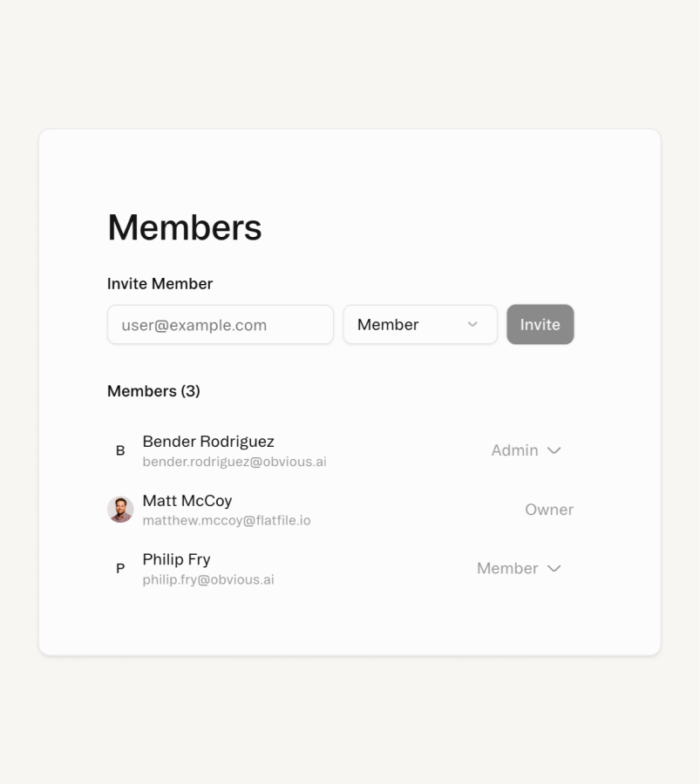Click Philip Fry's letter P avatar

coord(120,568)
